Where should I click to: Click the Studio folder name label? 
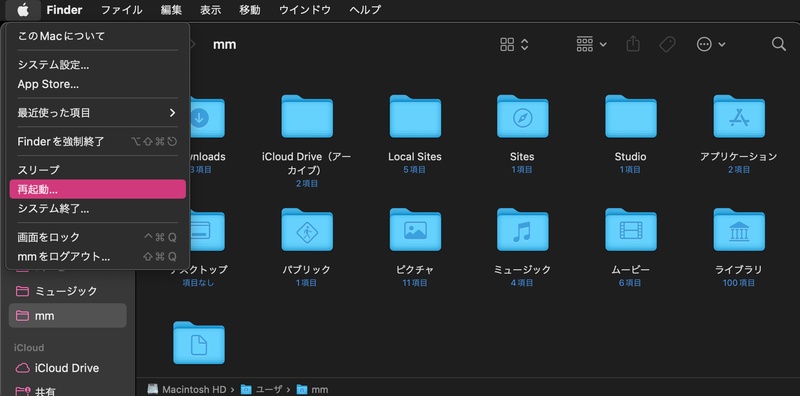click(631, 157)
